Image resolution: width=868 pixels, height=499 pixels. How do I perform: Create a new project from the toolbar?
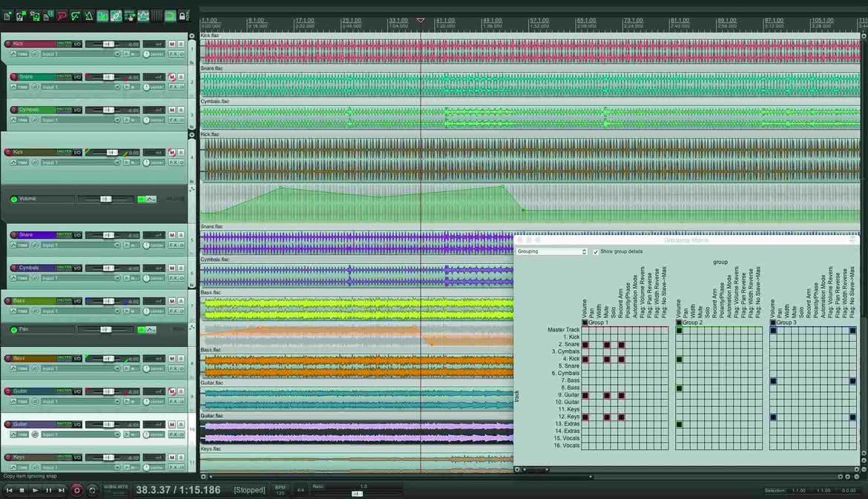(7, 16)
